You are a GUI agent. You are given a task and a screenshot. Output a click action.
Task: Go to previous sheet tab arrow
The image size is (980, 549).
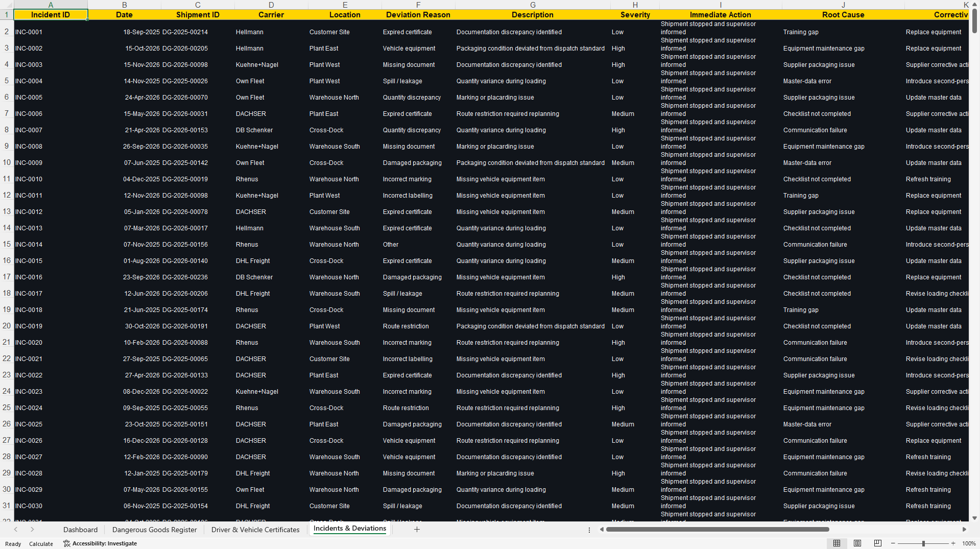tap(16, 530)
